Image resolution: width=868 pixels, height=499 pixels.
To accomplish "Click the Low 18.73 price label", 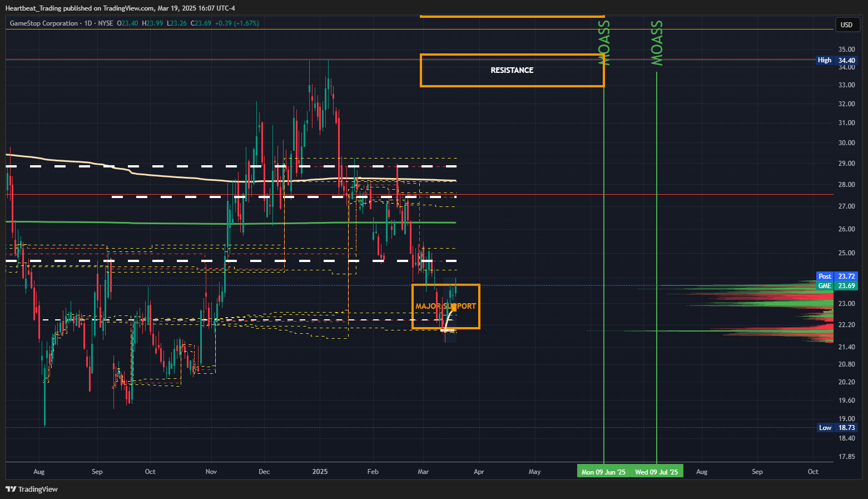I will pos(836,428).
